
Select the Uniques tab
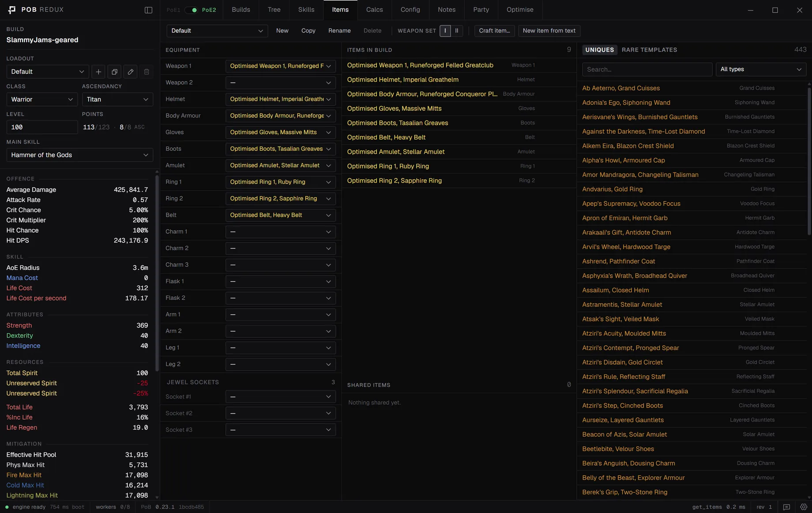point(599,50)
